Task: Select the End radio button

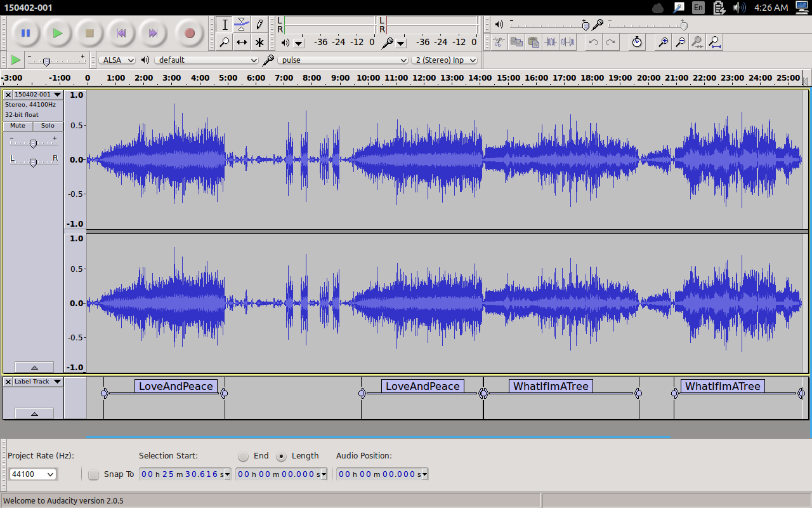Action: (x=244, y=456)
